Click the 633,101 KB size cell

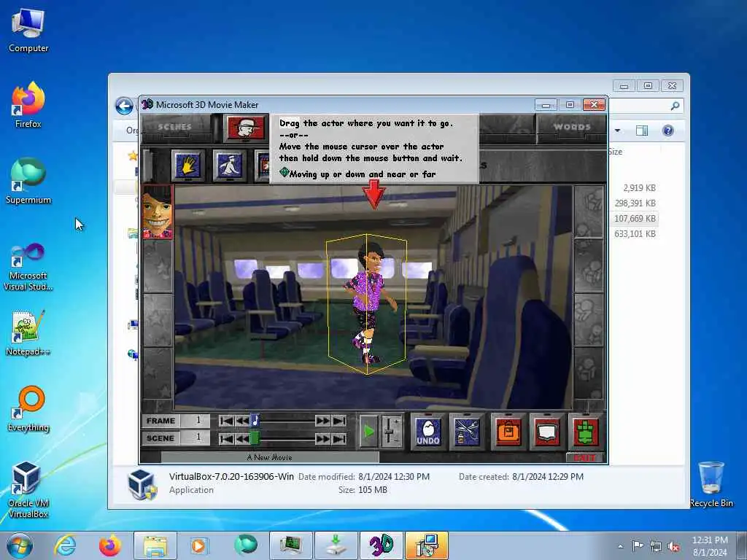pos(635,234)
